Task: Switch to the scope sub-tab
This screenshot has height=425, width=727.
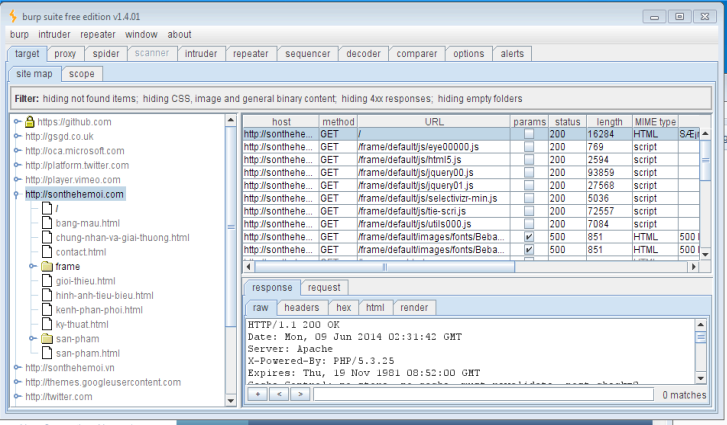Action: pos(82,74)
